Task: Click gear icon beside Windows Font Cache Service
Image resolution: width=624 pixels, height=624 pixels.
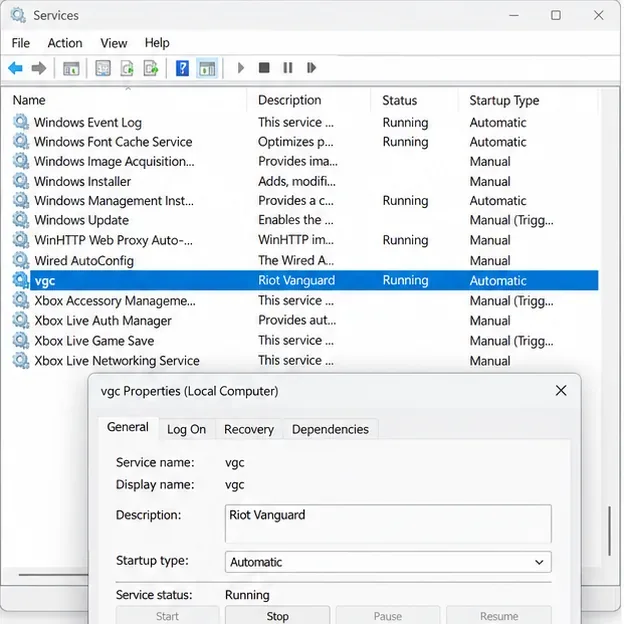Action: tap(21, 141)
